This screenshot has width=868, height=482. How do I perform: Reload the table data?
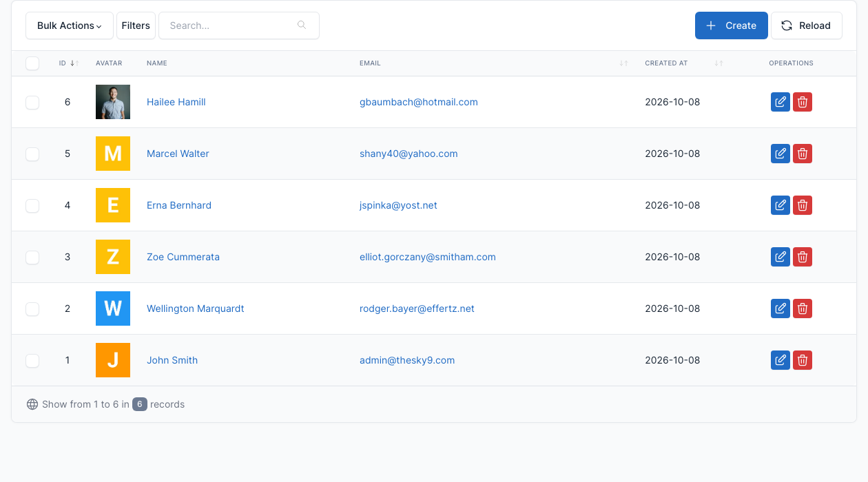(x=807, y=25)
